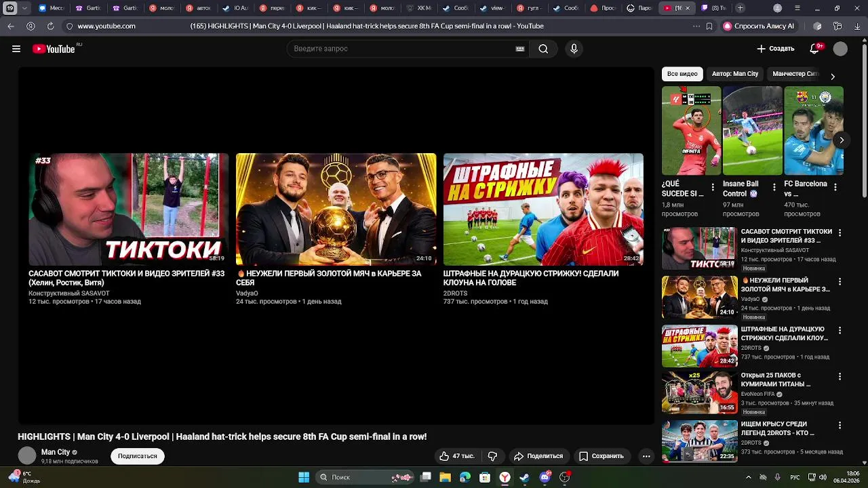868x488 pixels.
Task: Open the ¿QUÉ SUCEDE SI short thumbnail
Action: 692,131
